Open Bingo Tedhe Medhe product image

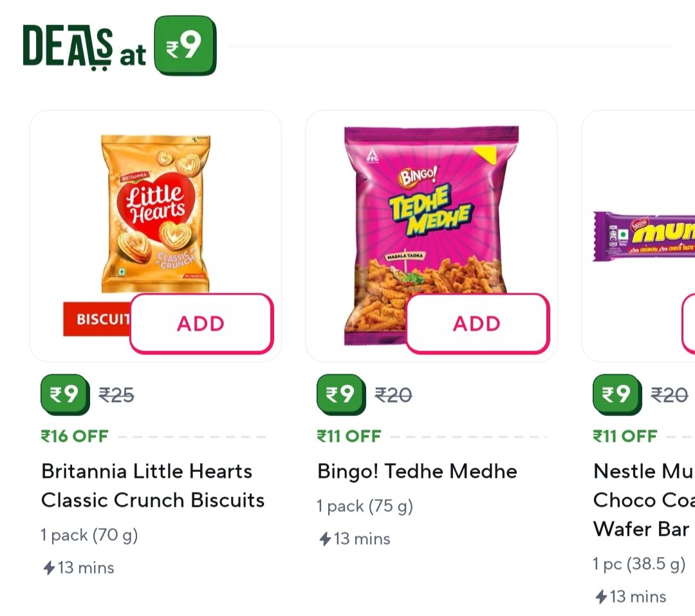point(431,212)
